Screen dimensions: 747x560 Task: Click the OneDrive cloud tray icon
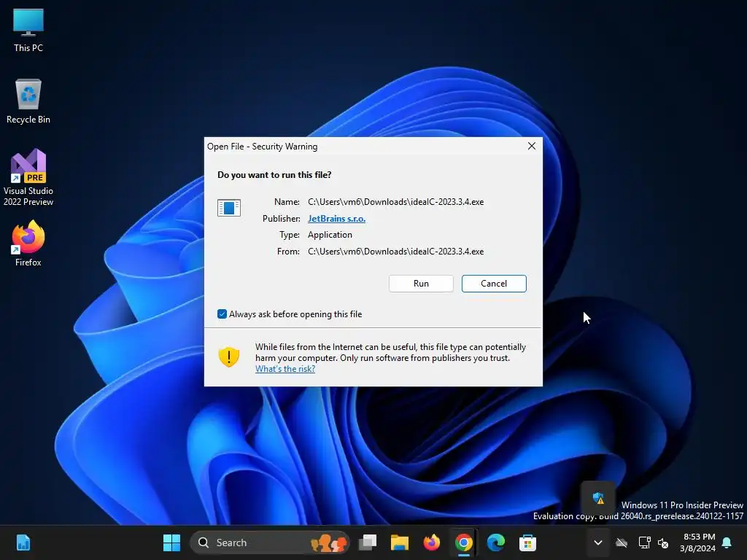tap(622, 542)
